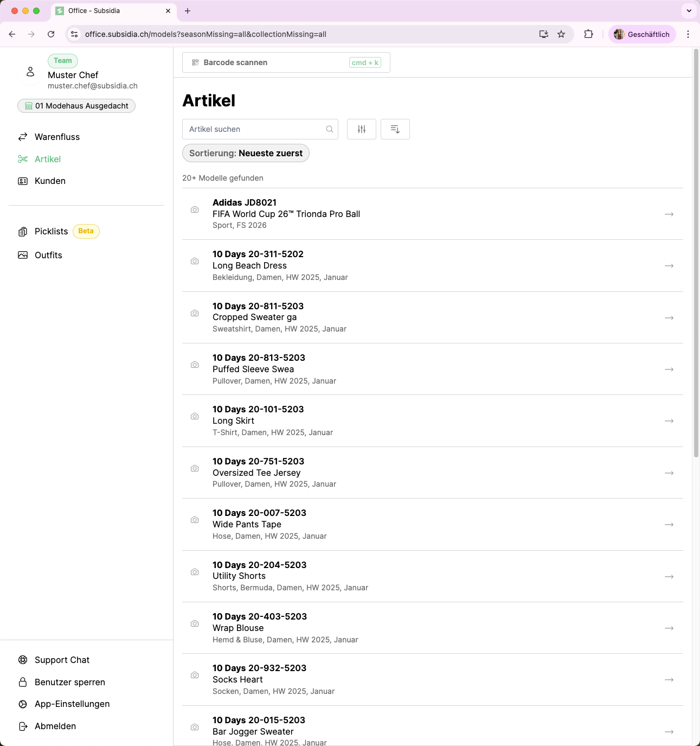The width and height of the screenshot is (700, 746).
Task: Open the Barcode scannen bar
Action: (286, 62)
